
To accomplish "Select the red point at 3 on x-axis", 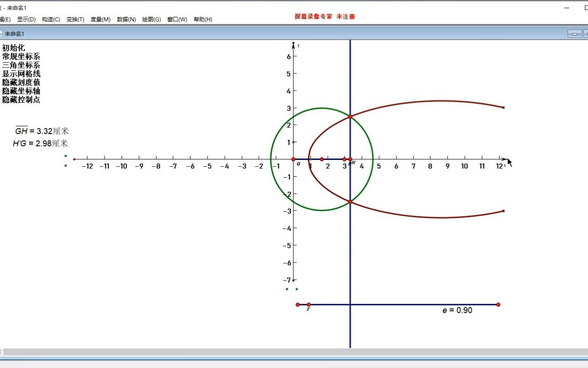I will 345,159.
